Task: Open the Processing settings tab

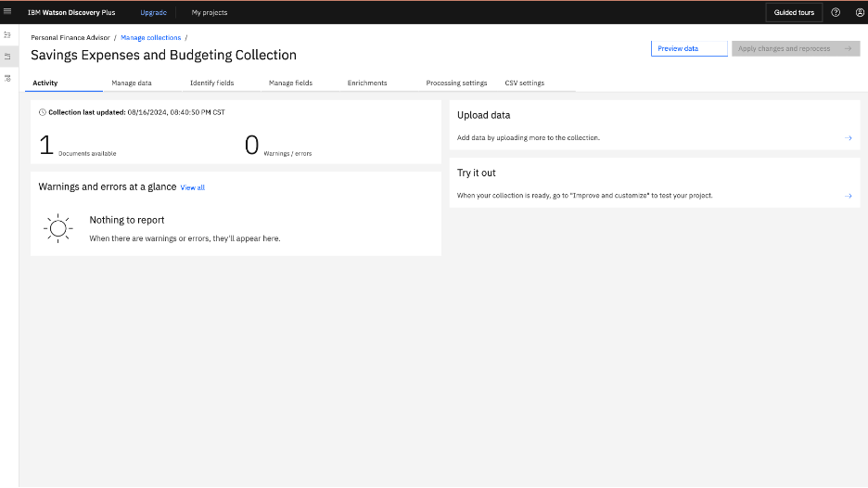Action: point(456,83)
